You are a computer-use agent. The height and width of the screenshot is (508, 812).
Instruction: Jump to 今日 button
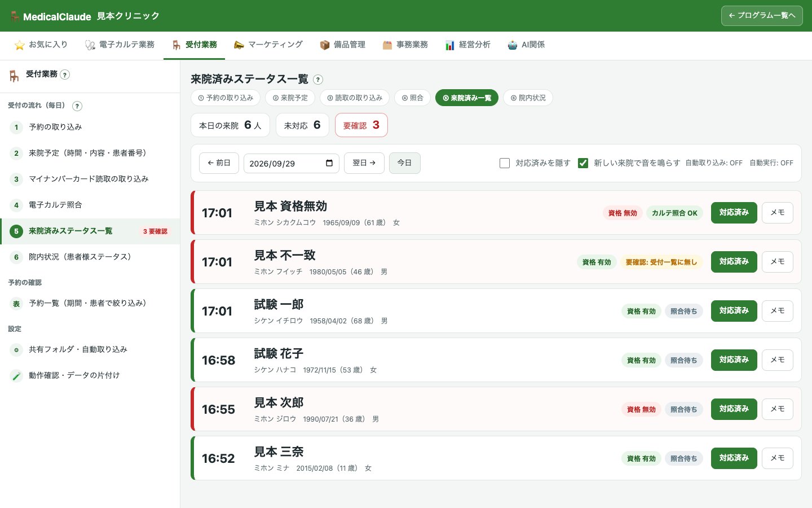click(405, 163)
